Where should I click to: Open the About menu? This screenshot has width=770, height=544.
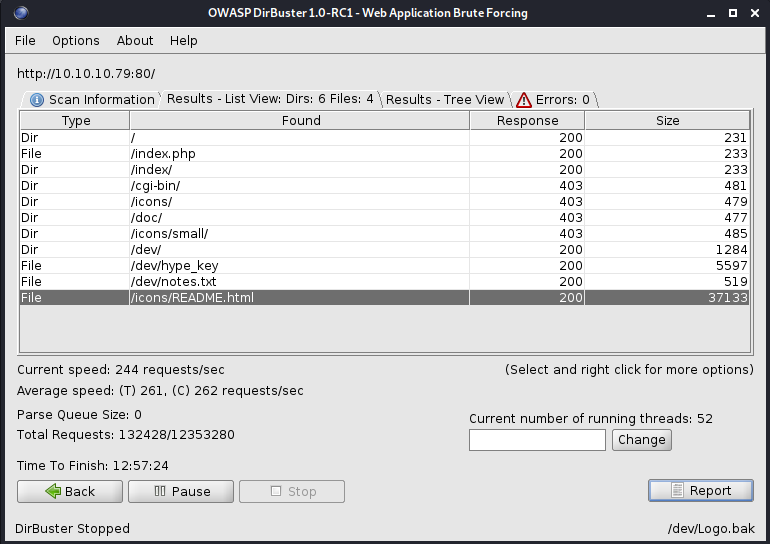[135, 41]
